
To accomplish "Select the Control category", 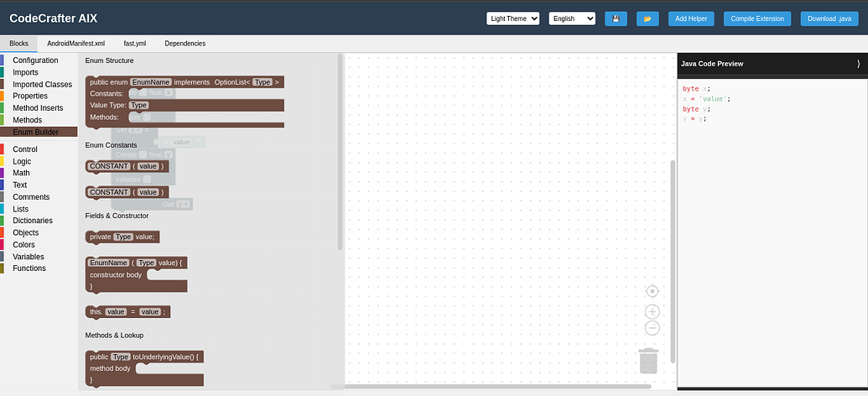I will [x=39, y=149].
